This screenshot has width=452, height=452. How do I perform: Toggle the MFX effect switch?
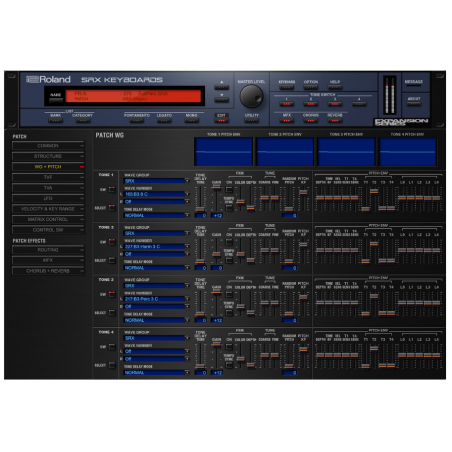point(287,120)
